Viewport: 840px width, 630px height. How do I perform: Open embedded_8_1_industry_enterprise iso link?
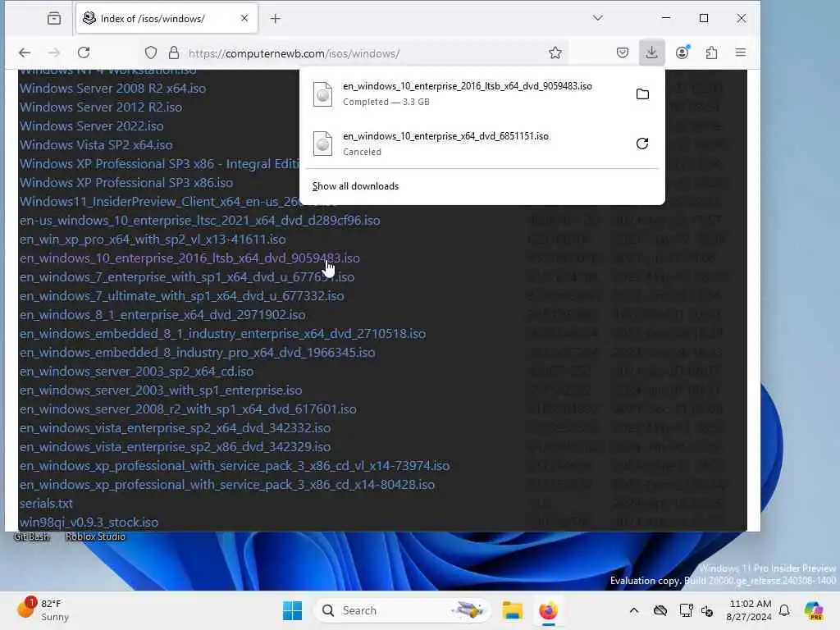223,334
